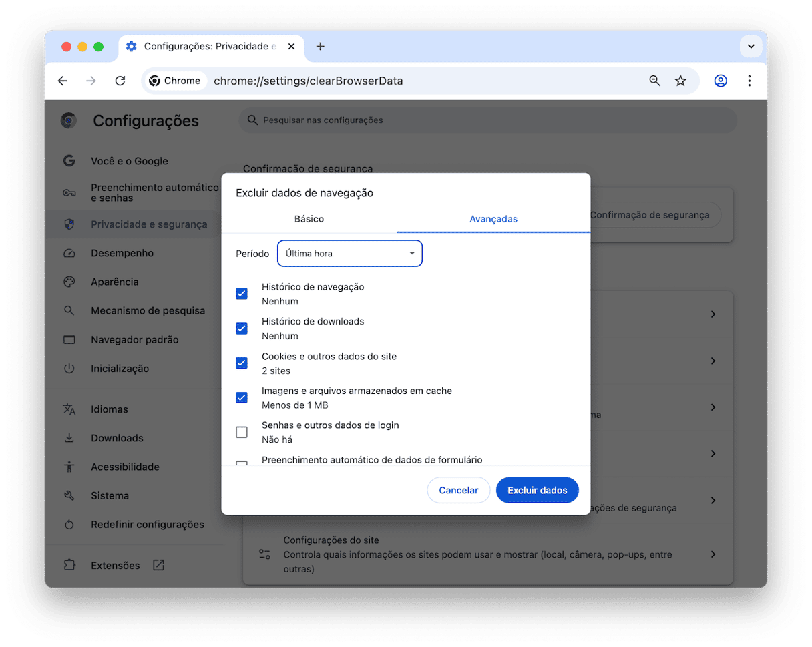Open the Período dropdown showing Última hora
Viewport: 812px width, 647px height.
(x=350, y=254)
